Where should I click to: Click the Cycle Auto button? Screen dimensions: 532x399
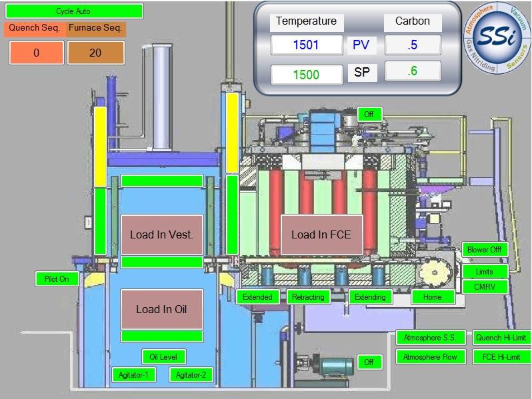74,11
